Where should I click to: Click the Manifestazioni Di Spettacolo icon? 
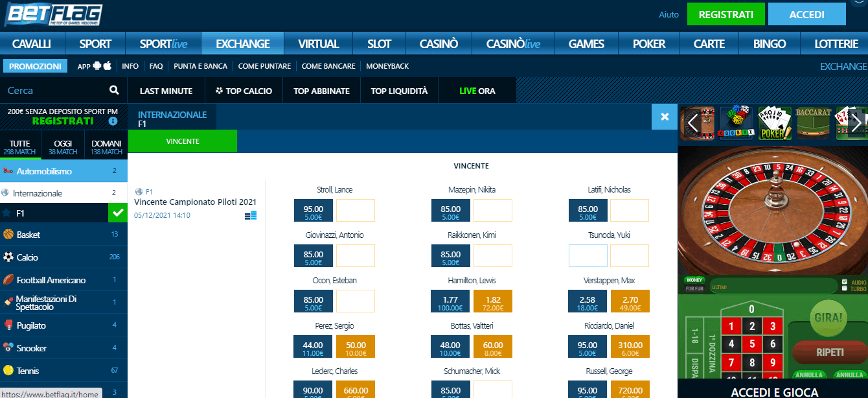tap(8, 302)
